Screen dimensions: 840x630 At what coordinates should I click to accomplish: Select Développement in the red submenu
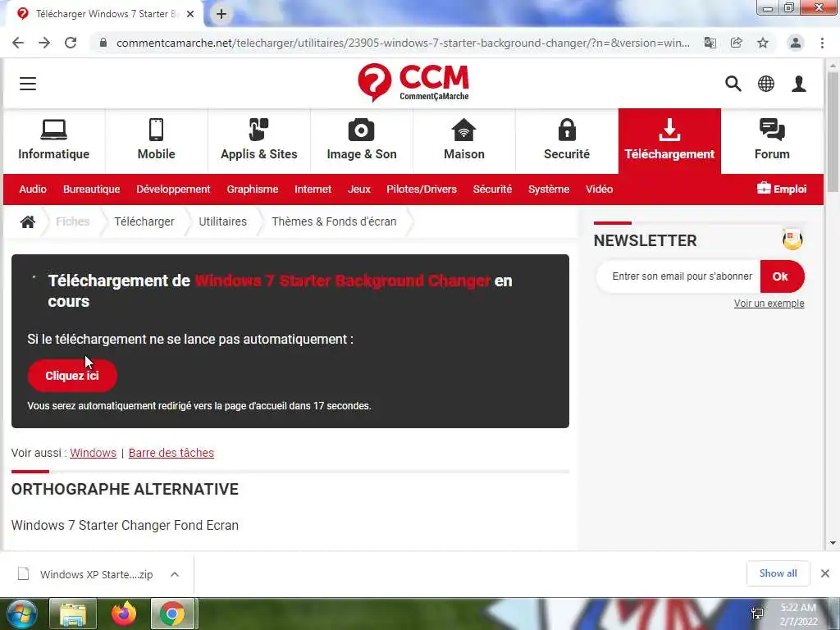tap(174, 189)
